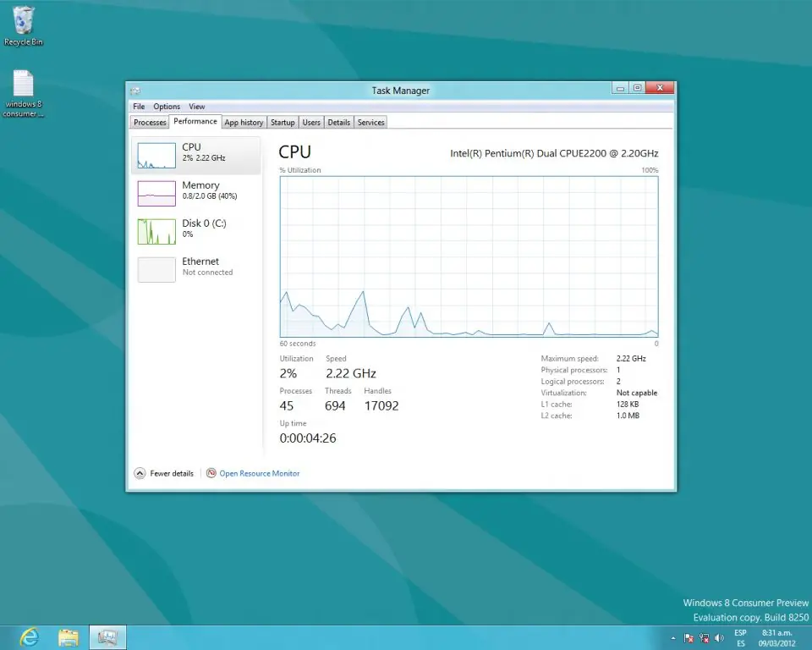812x650 pixels.
Task: Switch to the App history tab
Action: [x=244, y=123]
